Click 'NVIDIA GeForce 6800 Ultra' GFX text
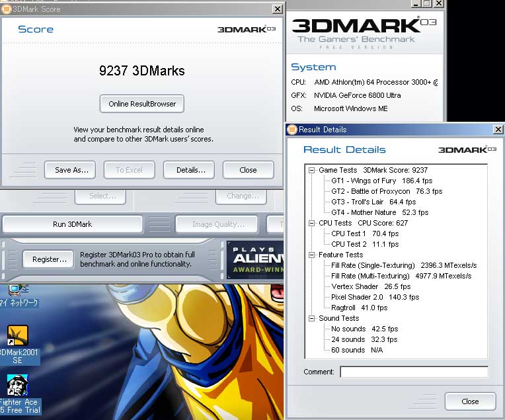 point(358,95)
